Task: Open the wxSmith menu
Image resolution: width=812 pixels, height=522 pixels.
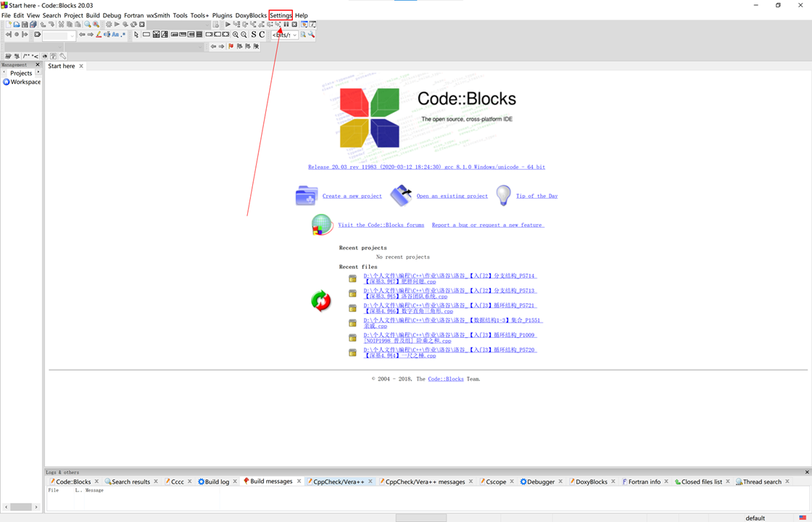Action: coord(158,15)
